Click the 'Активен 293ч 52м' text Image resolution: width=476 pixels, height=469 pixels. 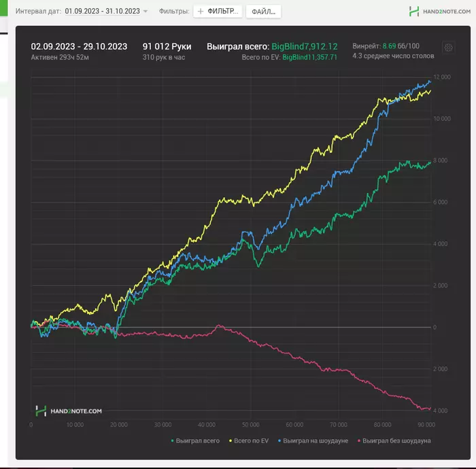tap(60, 57)
